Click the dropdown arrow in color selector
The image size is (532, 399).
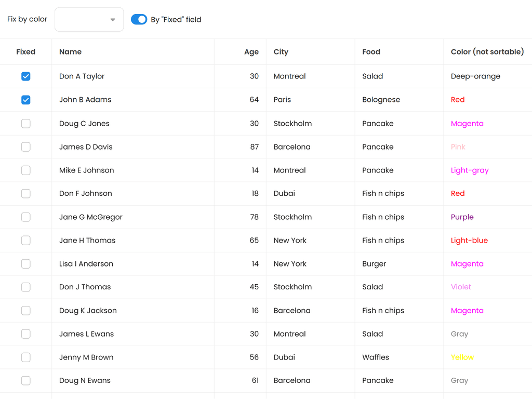113,20
